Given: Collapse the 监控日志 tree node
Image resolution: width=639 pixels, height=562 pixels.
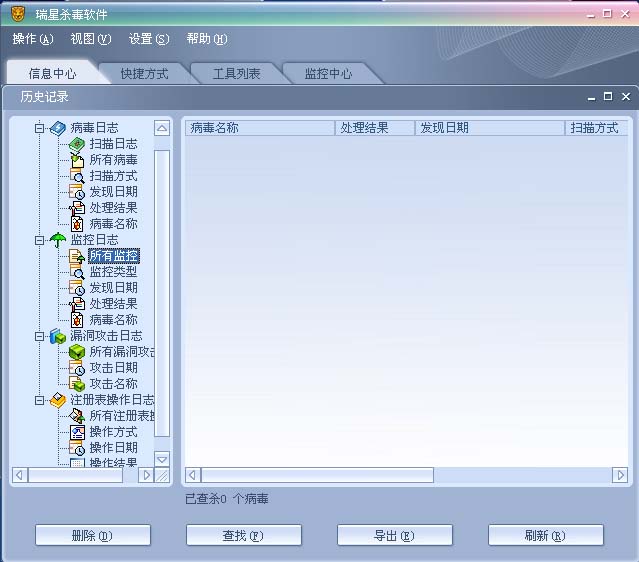Looking at the screenshot, I should (x=40, y=240).
